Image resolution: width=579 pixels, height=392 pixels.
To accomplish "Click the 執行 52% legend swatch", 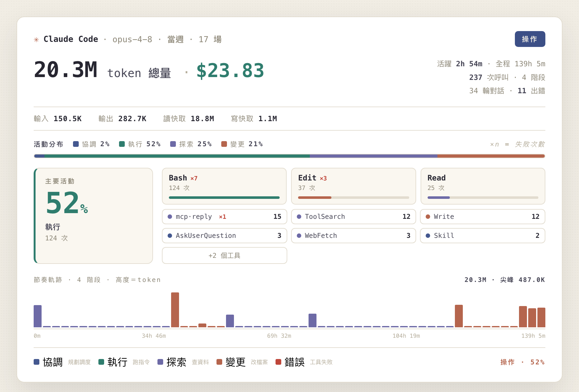I will (122, 144).
